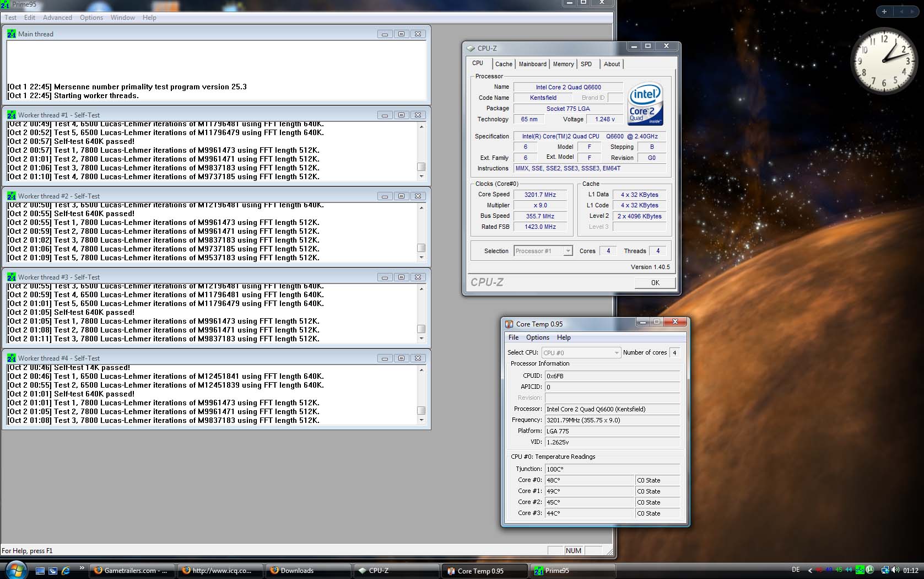Click the Switch Between Windows quick launch icon

point(53,571)
